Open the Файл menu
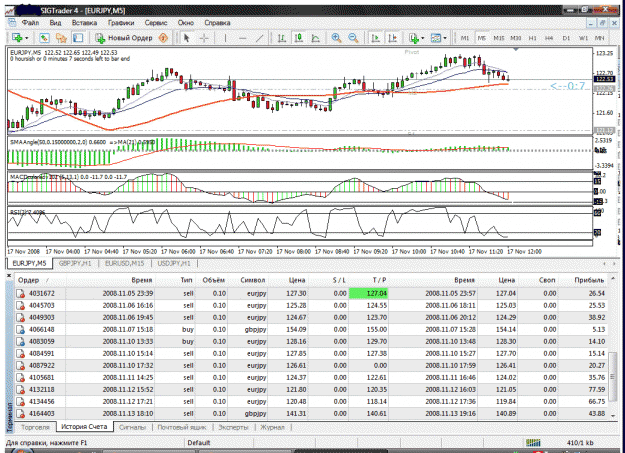Viewport: 625px width, 453px height. (x=30, y=23)
